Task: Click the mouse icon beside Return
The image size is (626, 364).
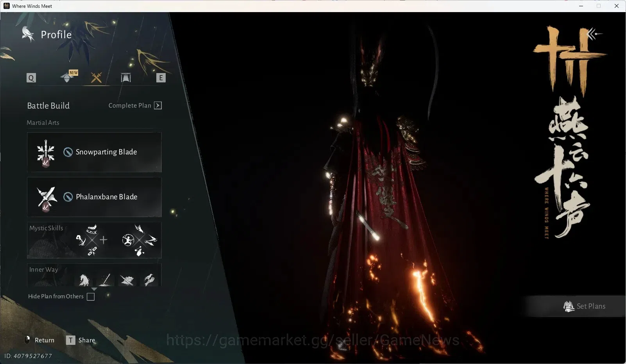Action: tap(27, 340)
